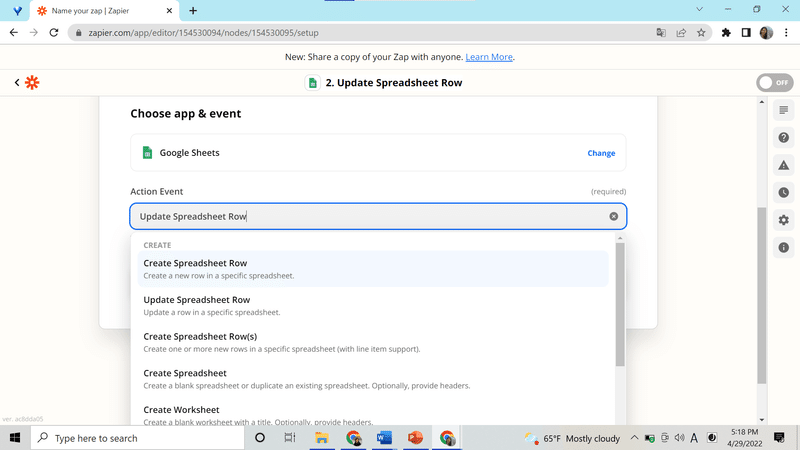
Task: Expand the tab search chevron in Chrome
Action: (x=699, y=9)
